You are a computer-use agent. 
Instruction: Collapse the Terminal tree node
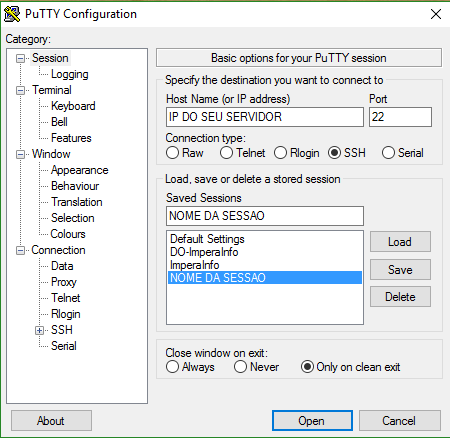21,91
